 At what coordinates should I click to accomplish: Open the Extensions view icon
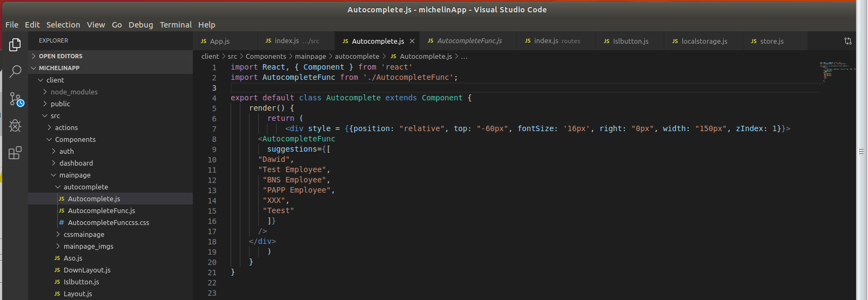15,153
